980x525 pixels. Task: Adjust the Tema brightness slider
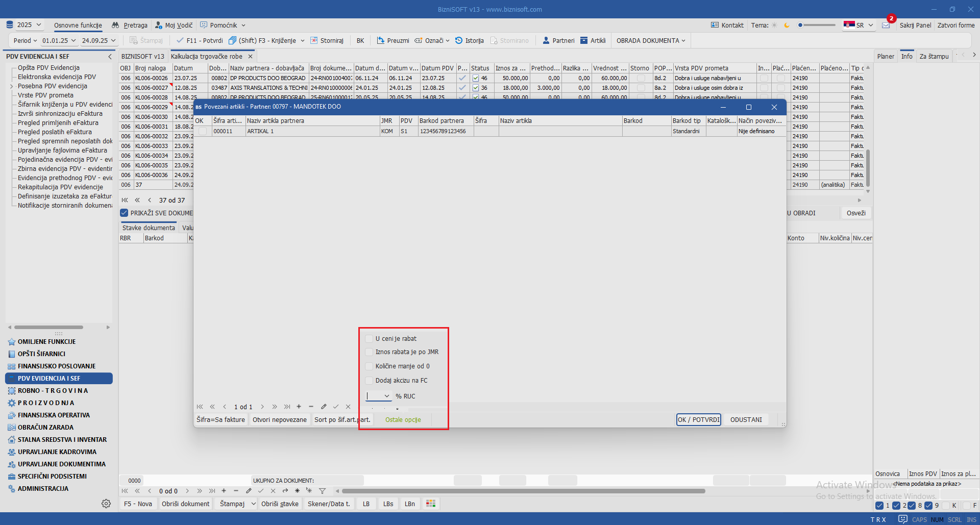817,25
